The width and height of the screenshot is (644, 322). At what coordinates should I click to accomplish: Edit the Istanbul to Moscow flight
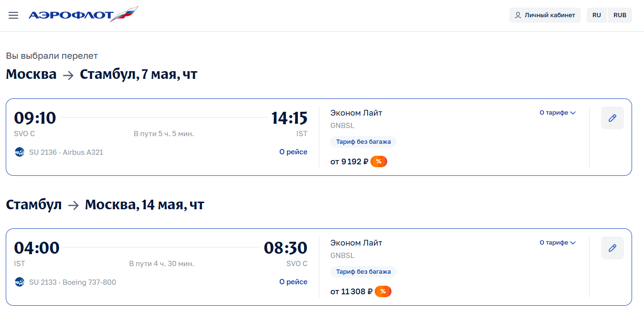[x=612, y=248]
